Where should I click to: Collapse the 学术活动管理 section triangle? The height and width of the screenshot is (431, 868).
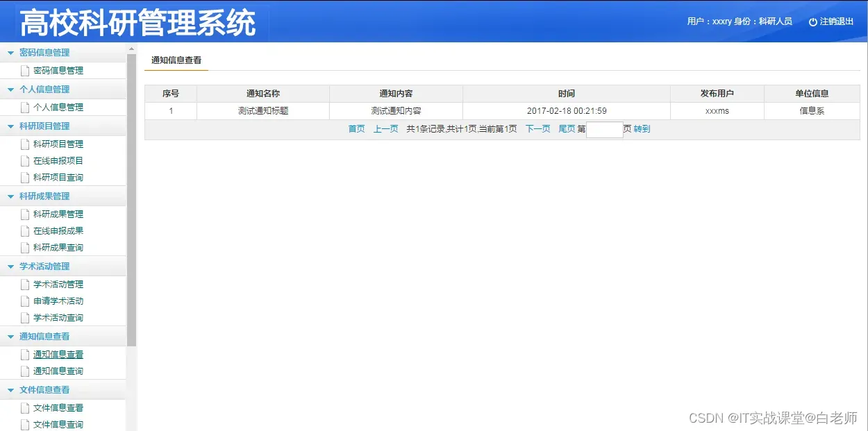point(11,266)
